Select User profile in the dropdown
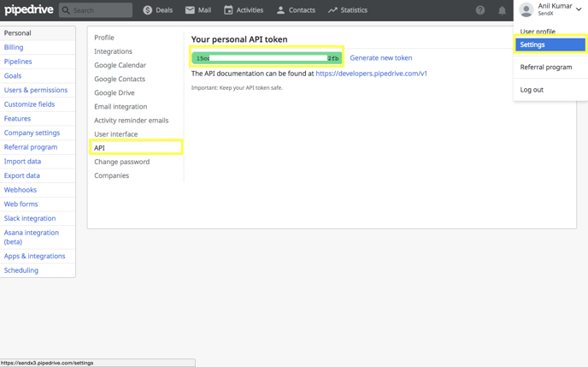 538,32
